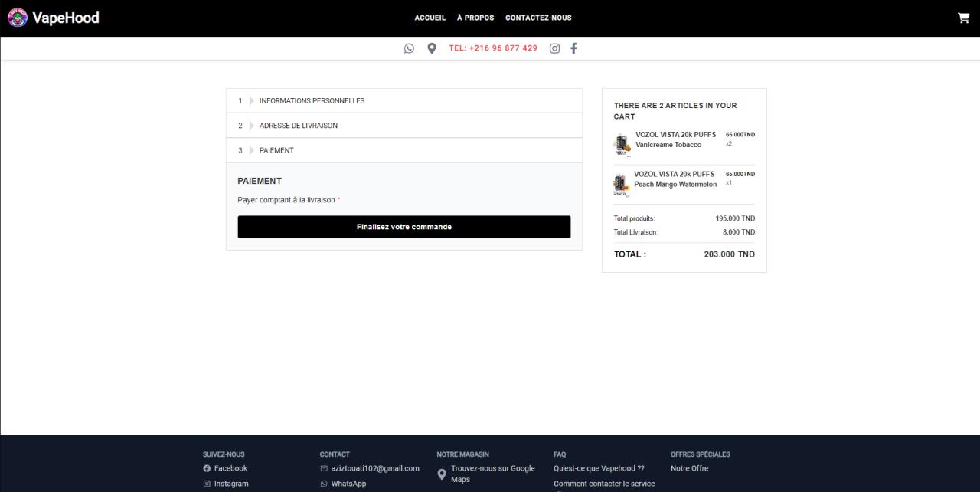Screen dimensions: 980x492
Task: Open the shopping cart icon
Action: 963,18
